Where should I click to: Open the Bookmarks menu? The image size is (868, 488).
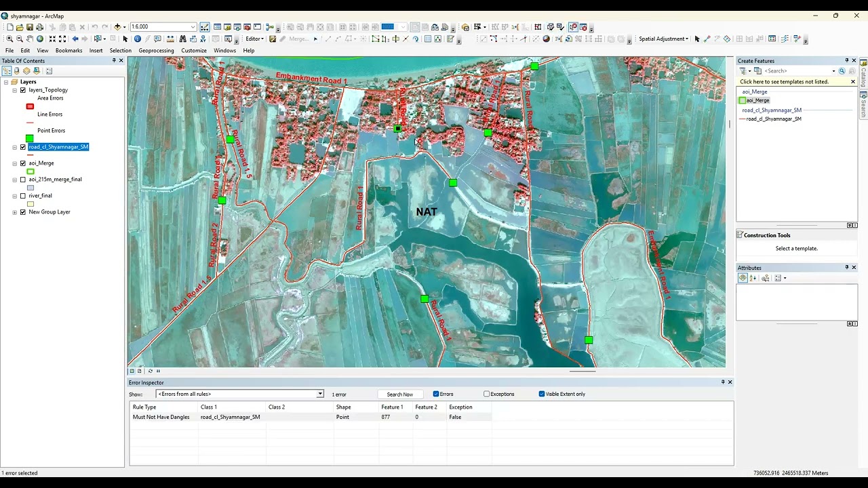68,51
